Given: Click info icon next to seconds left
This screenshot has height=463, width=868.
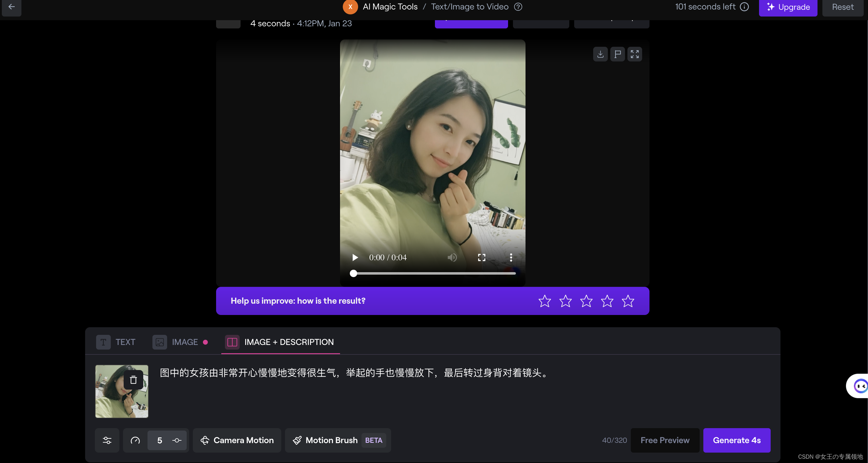Looking at the screenshot, I should point(744,7).
